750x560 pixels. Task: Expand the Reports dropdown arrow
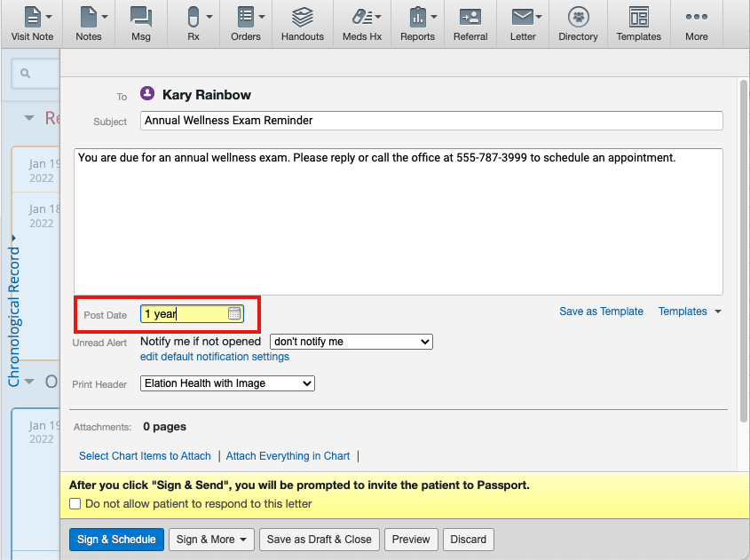tap(434, 17)
